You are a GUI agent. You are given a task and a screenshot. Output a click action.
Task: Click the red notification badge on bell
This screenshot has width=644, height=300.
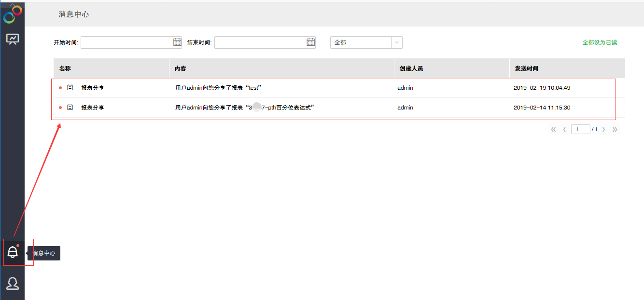click(x=18, y=245)
